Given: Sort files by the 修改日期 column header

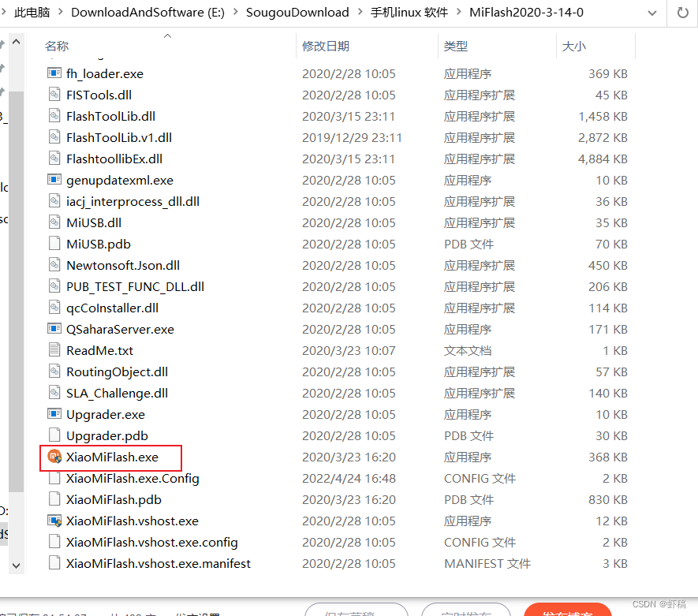Looking at the screenshot, I should (326, 46).
